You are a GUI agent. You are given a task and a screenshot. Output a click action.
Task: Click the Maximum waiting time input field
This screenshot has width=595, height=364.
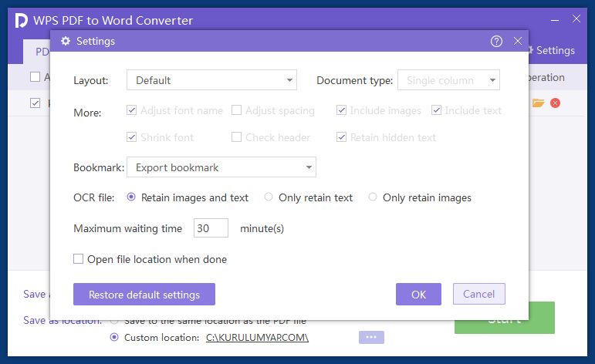pos(211,228)
